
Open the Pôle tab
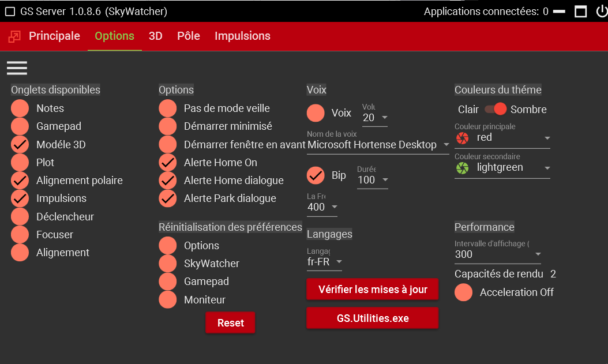(x=189, y=36)
